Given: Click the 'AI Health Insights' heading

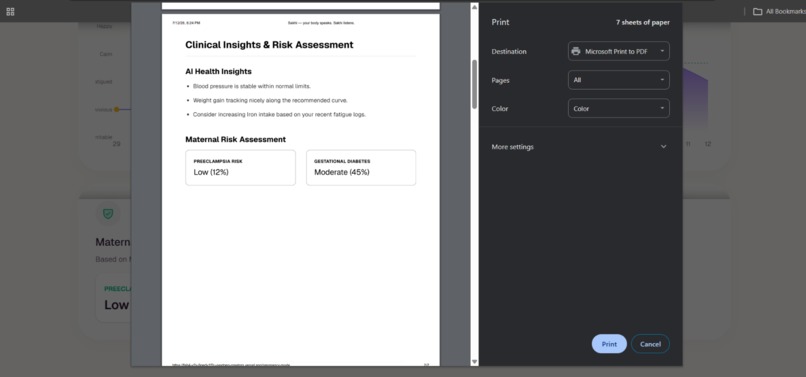Looking at the screenshot, I should click(x=218, y=71).
